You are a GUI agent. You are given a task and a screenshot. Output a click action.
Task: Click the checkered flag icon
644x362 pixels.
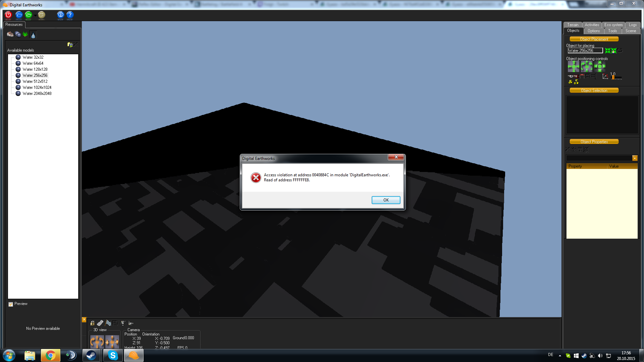tap(108, 323)
